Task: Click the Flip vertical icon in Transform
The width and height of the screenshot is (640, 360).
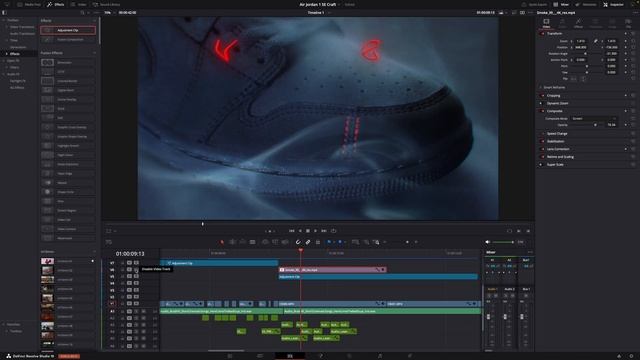Action: (x=583, y=79)
